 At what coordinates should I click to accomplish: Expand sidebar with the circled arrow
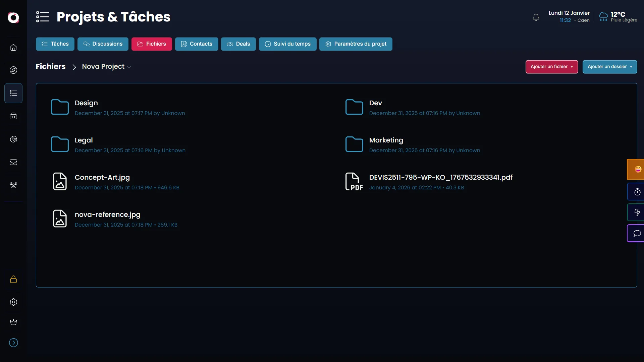tap(13, 343)
